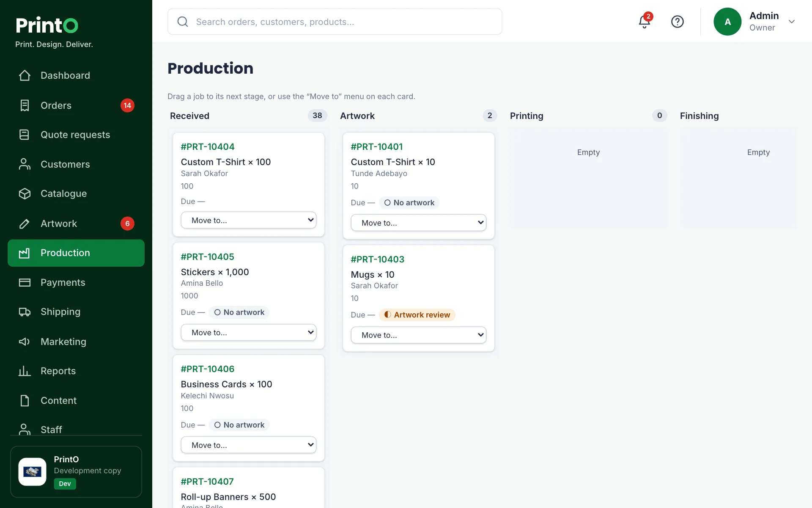Expand the Admin account chevron

pyautogui.click(x=792, y=22)
